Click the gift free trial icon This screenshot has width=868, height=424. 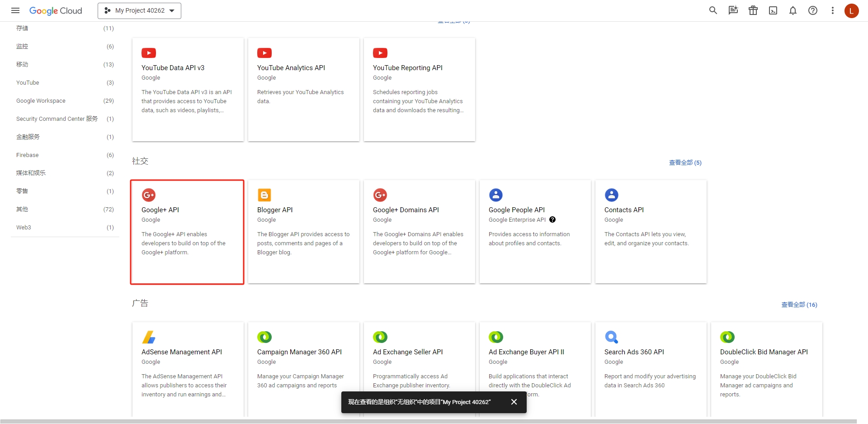[753, 10]
